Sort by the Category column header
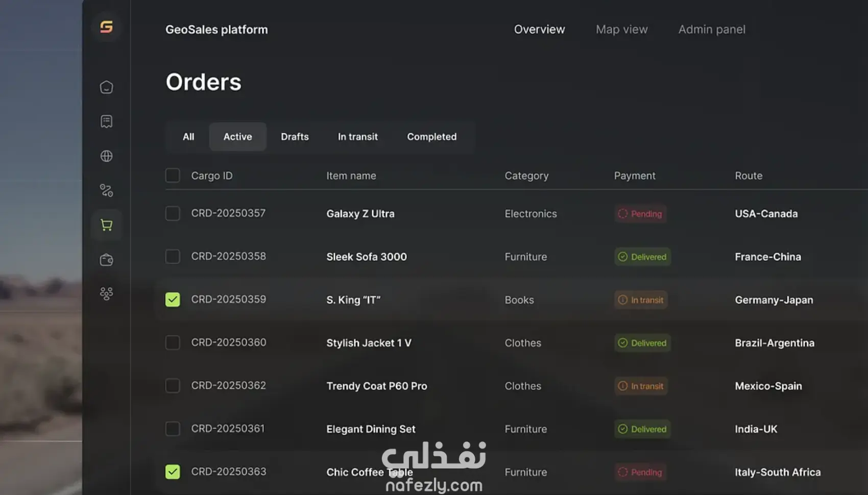 526,176
